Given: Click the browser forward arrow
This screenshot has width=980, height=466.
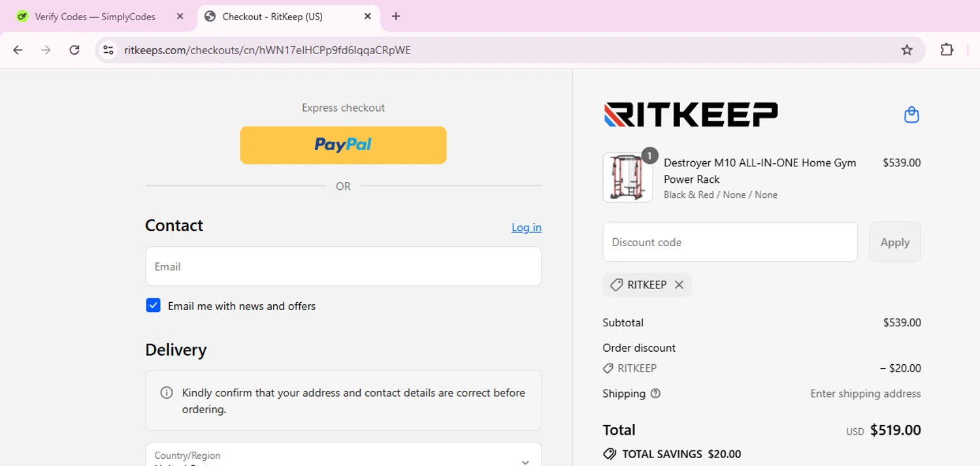Looking at the screenshot, I should (x=46, y=50).
